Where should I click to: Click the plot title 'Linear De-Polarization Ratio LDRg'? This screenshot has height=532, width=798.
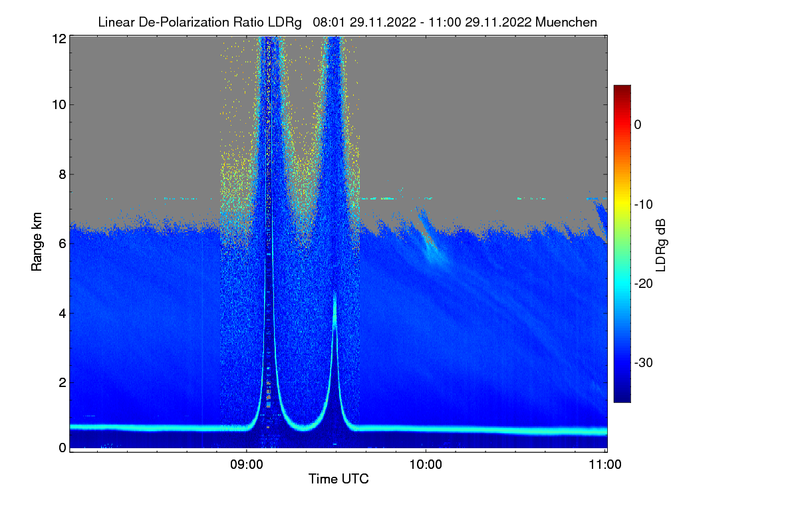pos(199,22)
